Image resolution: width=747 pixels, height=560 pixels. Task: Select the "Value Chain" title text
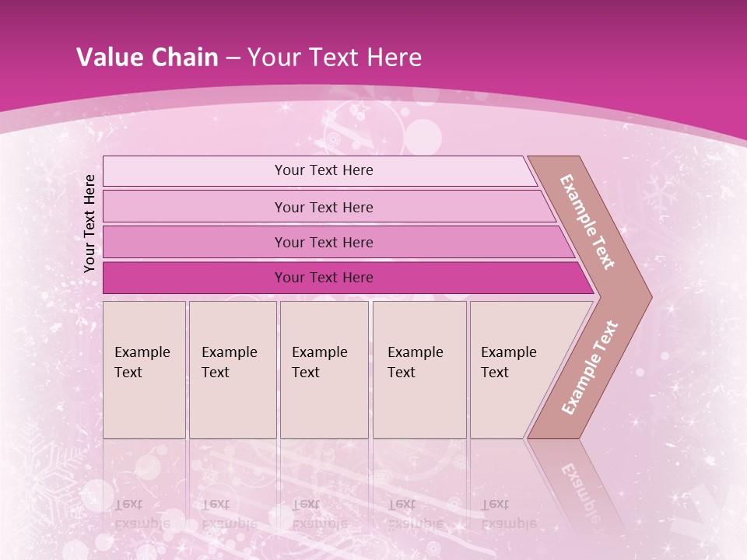point(147,58)
